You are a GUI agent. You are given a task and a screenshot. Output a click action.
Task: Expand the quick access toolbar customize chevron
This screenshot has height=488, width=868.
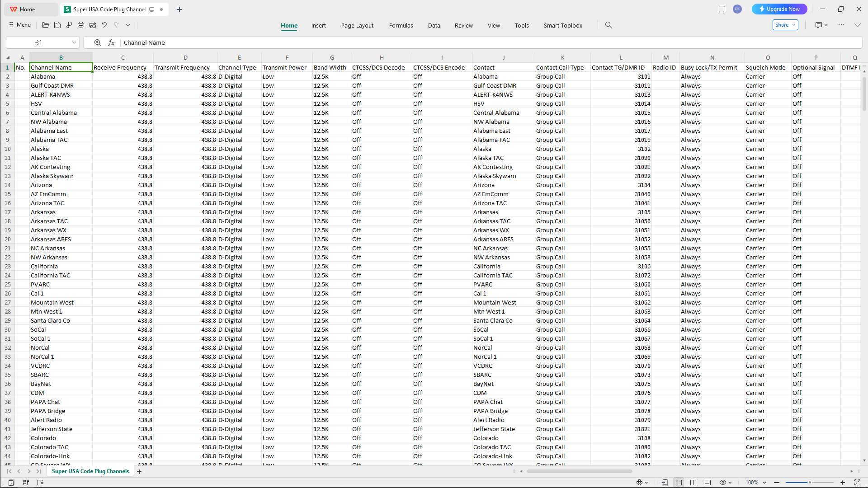pyautogui.click(x=128, y=25)
